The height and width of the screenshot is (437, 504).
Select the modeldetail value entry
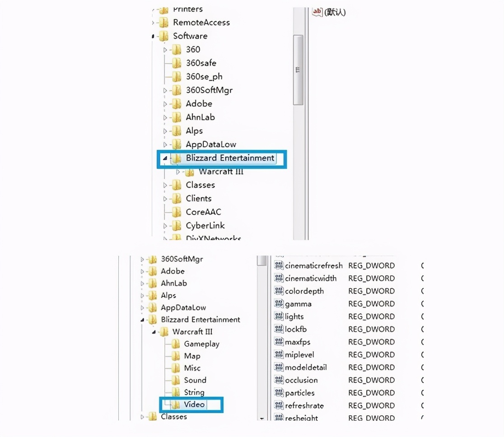click(x=306, y=367)
